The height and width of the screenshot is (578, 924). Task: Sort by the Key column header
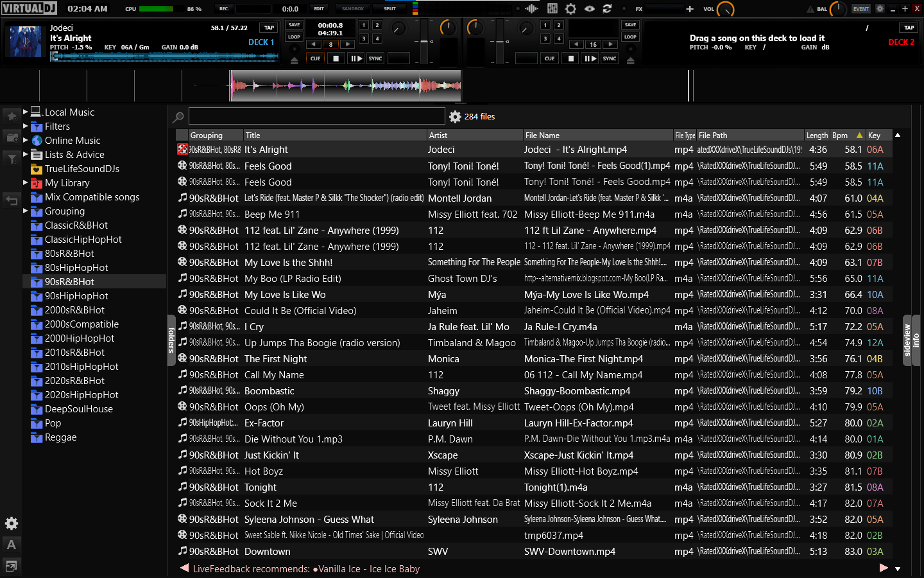click(x=878, y=135)
